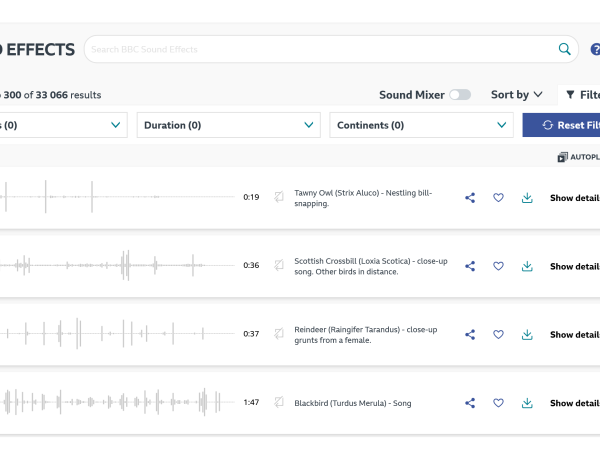
Task: Click the Search BBC Sound Effects field
Action: click(x=320, y=49)
